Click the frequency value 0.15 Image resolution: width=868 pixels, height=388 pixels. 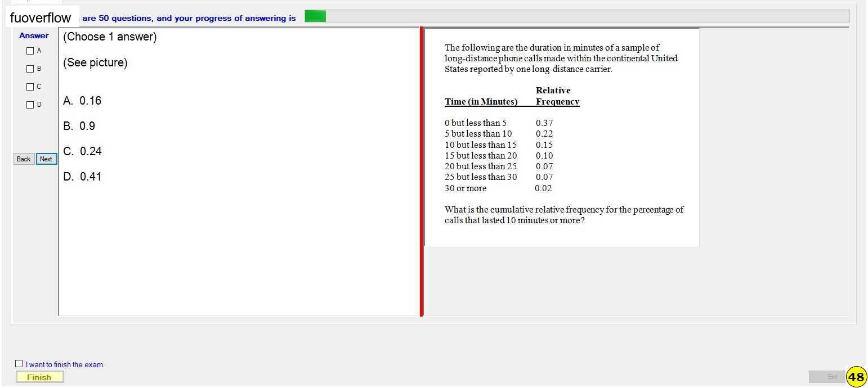click(x=544, y=145)
